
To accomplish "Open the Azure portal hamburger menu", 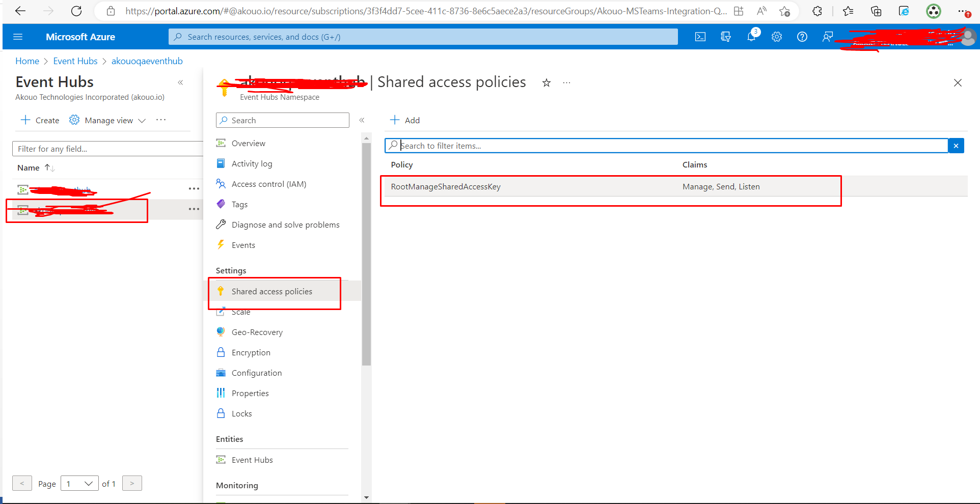I will pos(18,36).
